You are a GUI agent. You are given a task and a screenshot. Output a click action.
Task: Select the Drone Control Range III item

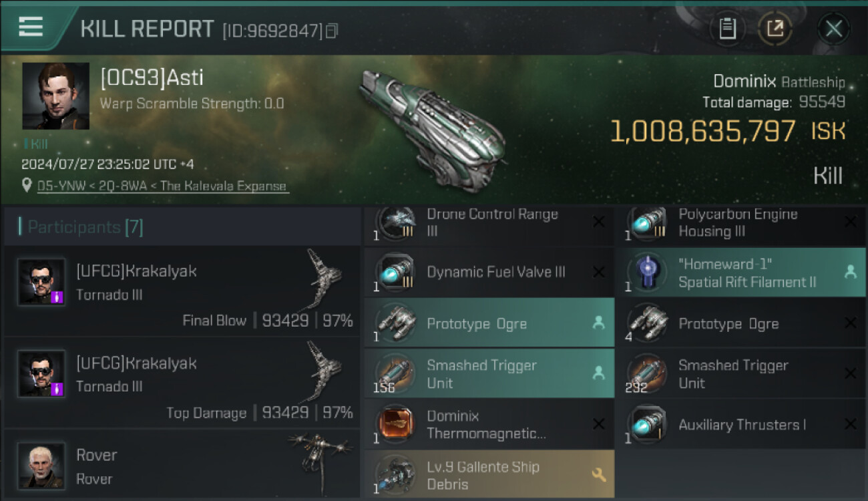click(x=491, y=223)
